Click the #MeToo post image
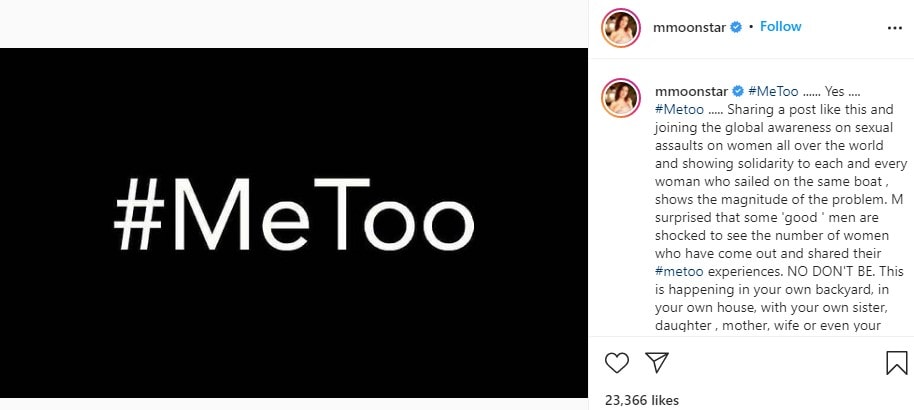This screenshot has width=914, height=410. point(294,223)
